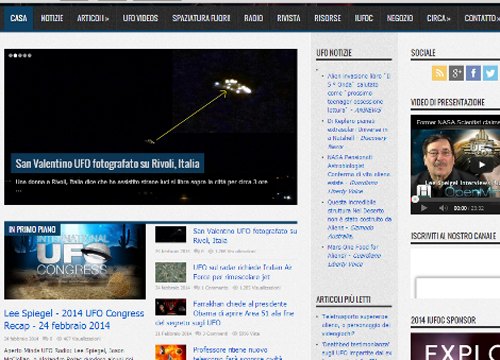
Task: Open the RISORSE menu item
Action: tap(327, 18)
